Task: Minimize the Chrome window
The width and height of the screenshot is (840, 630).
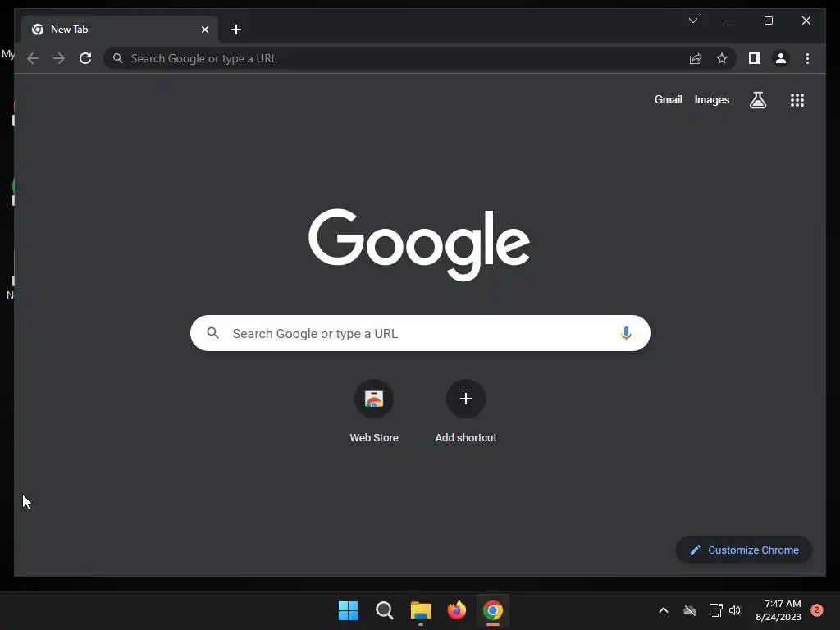Action: click(731, 21)
